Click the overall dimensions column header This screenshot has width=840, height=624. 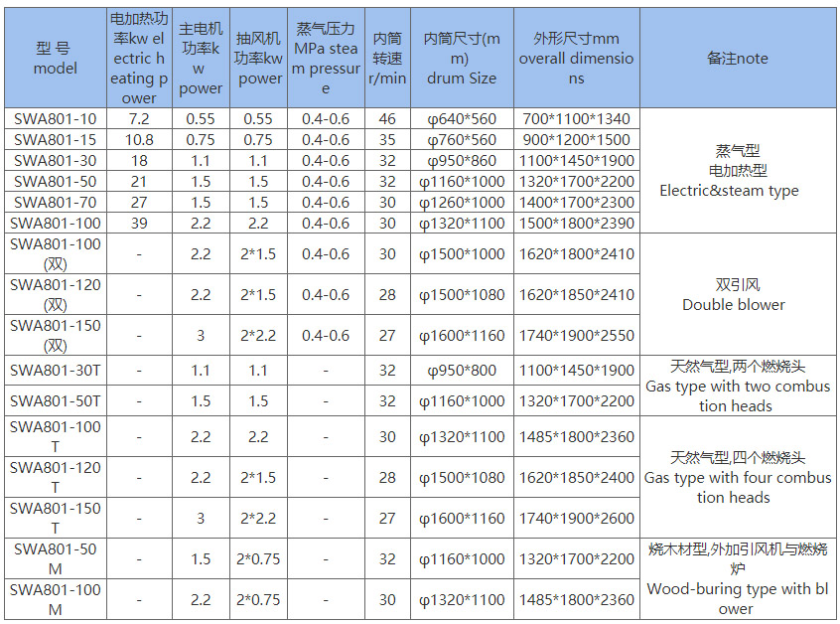coord(576,59)
